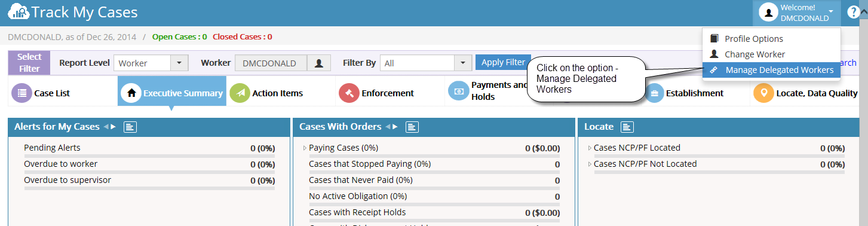The height and width of the screenshot is (226, 868).
Task: Click the Cases NCP/PF Located progress bar
Action: 719,156
